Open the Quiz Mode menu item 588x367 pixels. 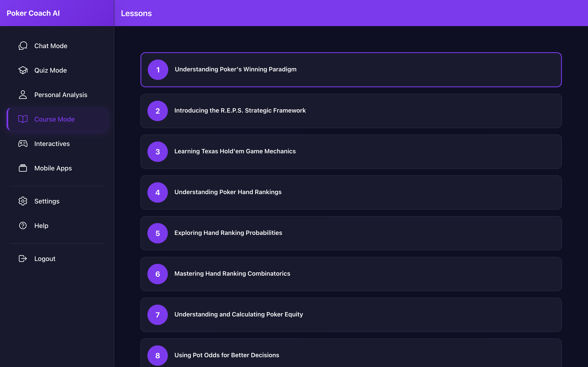pos(51,70)
